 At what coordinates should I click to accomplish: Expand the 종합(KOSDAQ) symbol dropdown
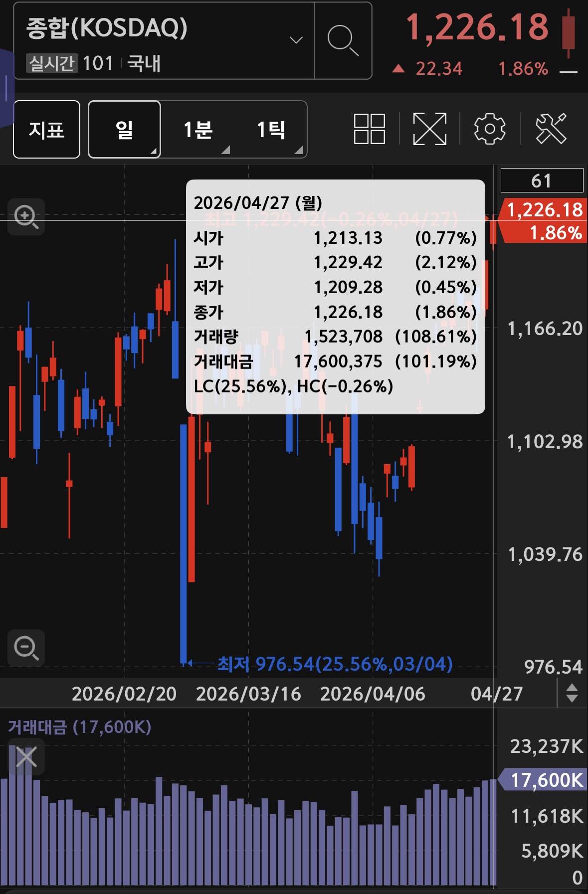296,40
